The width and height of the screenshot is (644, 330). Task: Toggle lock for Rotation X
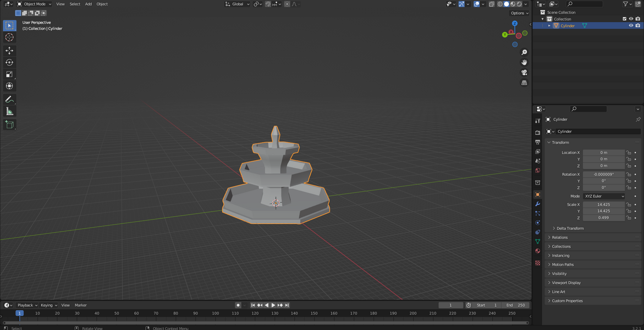[x=629, y=174]
